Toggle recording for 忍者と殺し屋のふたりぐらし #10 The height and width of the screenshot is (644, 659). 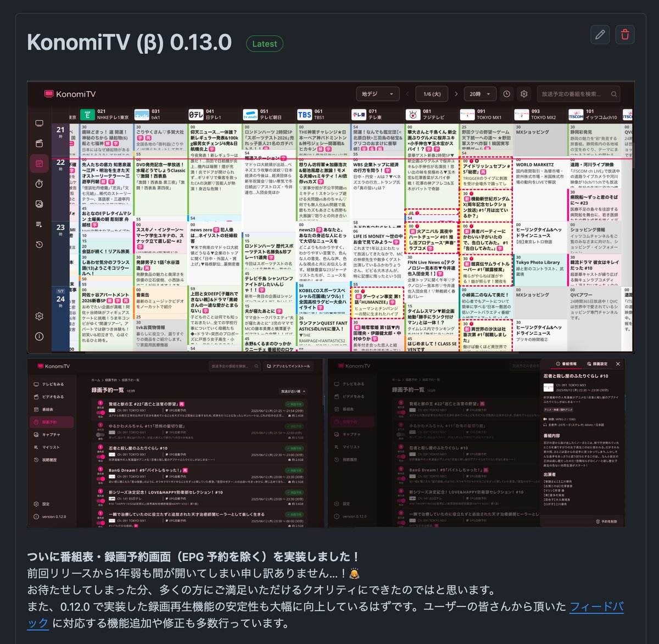[100, 457]
